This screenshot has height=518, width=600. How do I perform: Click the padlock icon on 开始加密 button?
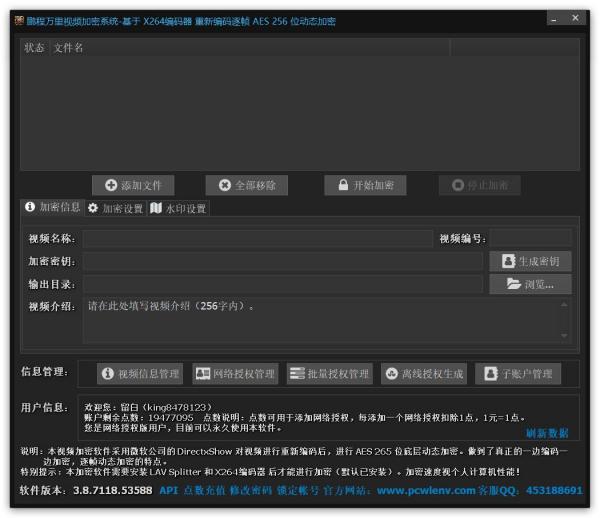[343, 185]
